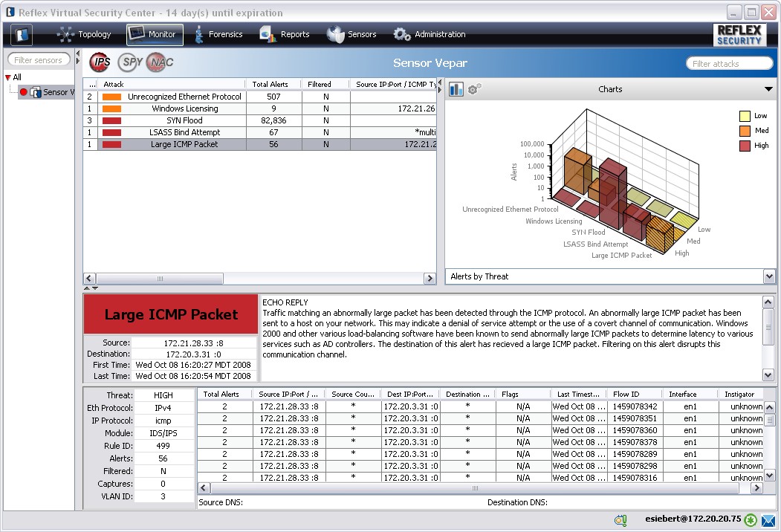This screenshot has height=532, width=781.
Task: Select the SYN Flood attack row
Action: tap(183, 120)
